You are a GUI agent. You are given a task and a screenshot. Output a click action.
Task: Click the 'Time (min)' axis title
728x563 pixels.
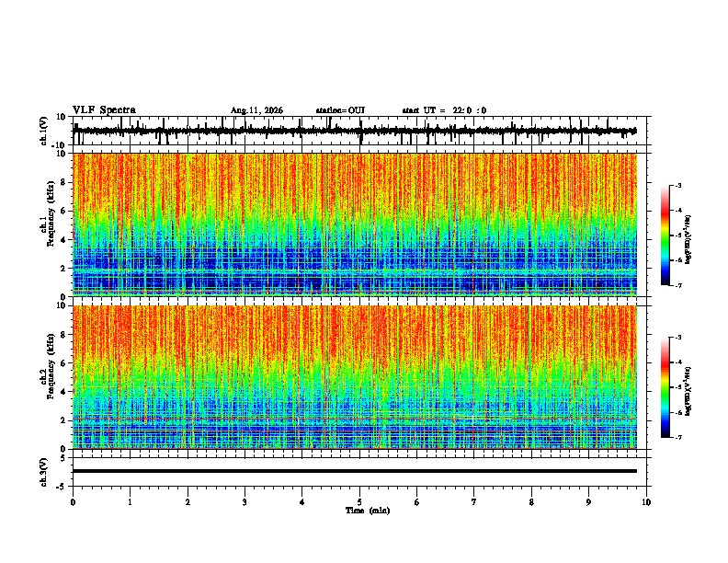[x=368, y=511]
